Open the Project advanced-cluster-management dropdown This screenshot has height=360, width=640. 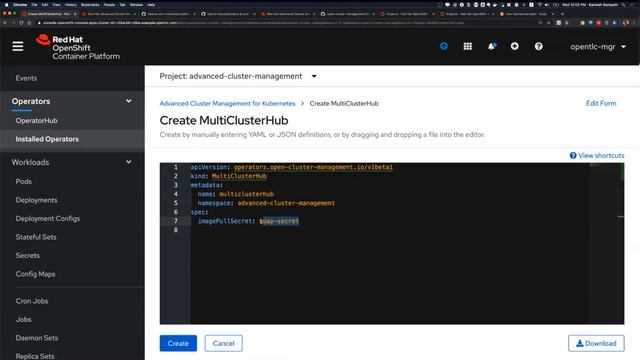point(238,76)
